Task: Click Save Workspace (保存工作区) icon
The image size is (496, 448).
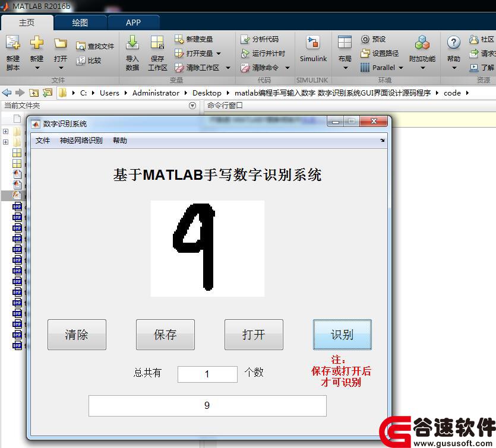Action: click(x=157, y=42)
